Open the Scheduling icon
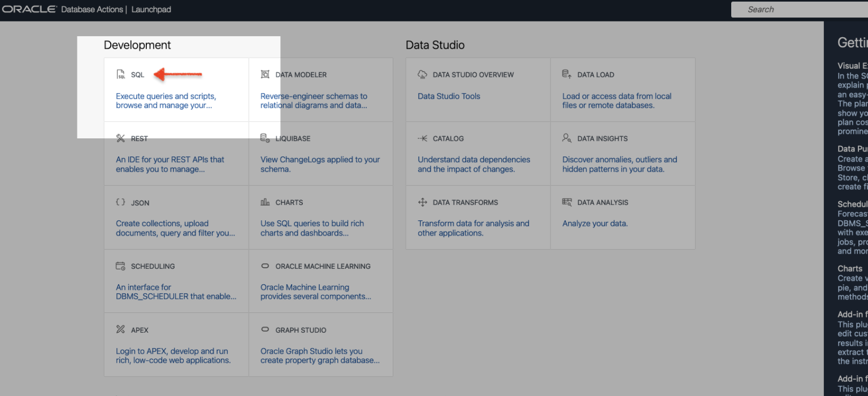 (121, 266)
